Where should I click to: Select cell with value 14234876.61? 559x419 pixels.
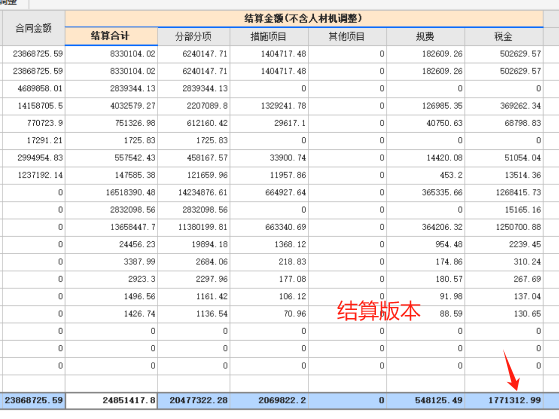tap(194, 193)
